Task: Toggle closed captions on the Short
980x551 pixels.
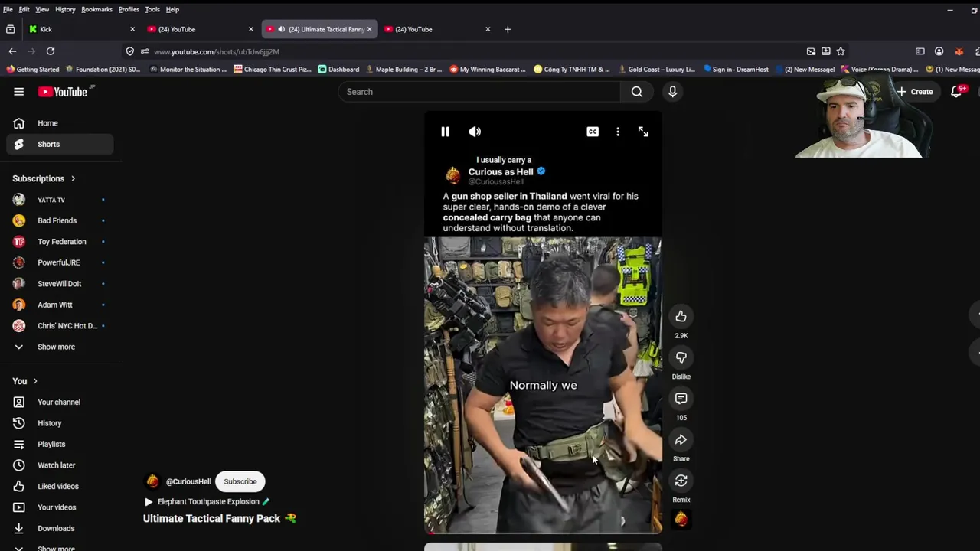Action: [593, 132]
